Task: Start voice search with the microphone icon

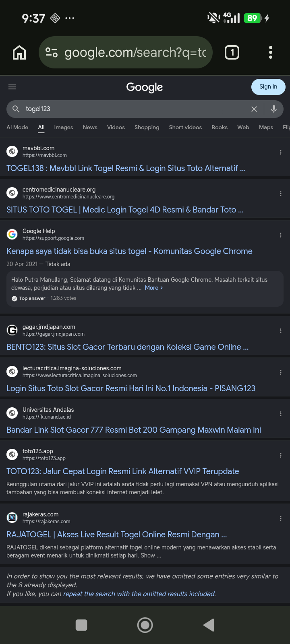Action: (x=274, y=109)
